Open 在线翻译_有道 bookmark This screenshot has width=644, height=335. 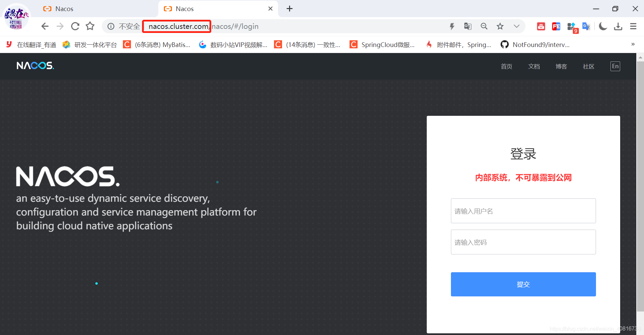pyautogui.click(x=31, y=45)
